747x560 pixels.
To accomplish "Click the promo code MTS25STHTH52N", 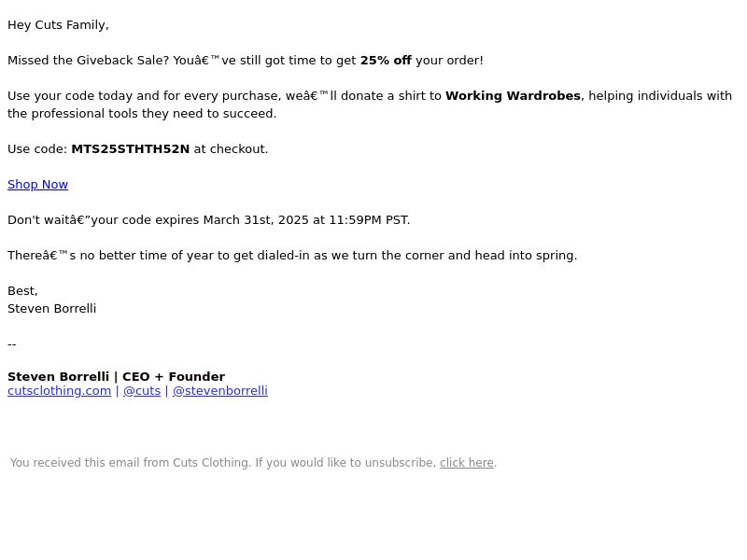I will tap(130, 149).
